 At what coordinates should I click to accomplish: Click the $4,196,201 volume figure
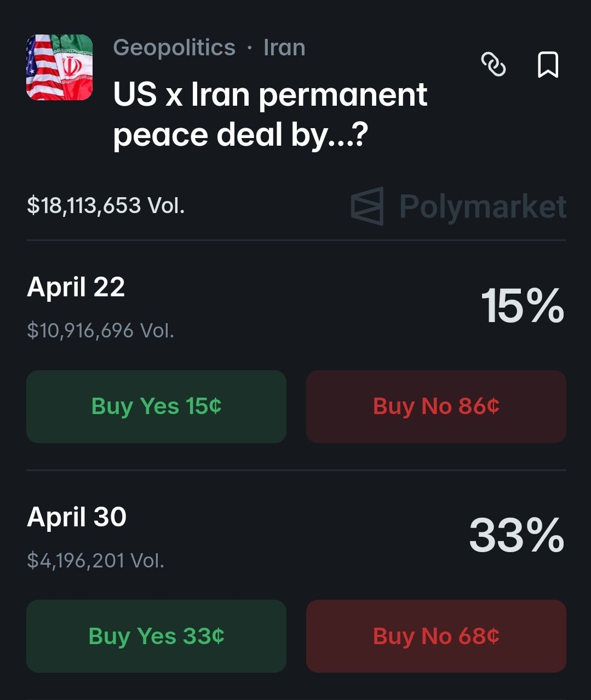click(x=95, y=560)
